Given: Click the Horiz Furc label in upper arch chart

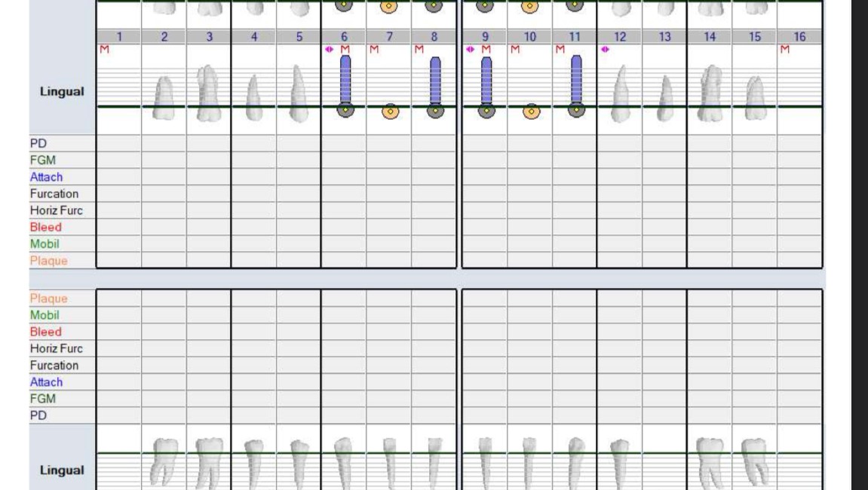Looking at the screenshot, I should tap(57, 210).
